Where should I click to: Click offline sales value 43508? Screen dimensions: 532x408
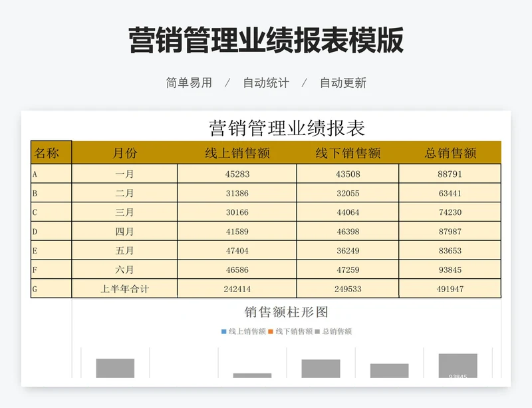tap(348, 174)
